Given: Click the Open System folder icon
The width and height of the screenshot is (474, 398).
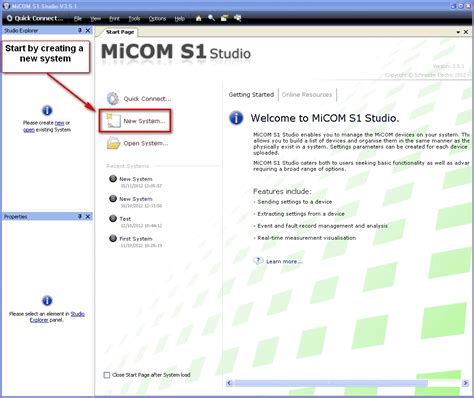Looking at the screenshot, I should point(113,143).
